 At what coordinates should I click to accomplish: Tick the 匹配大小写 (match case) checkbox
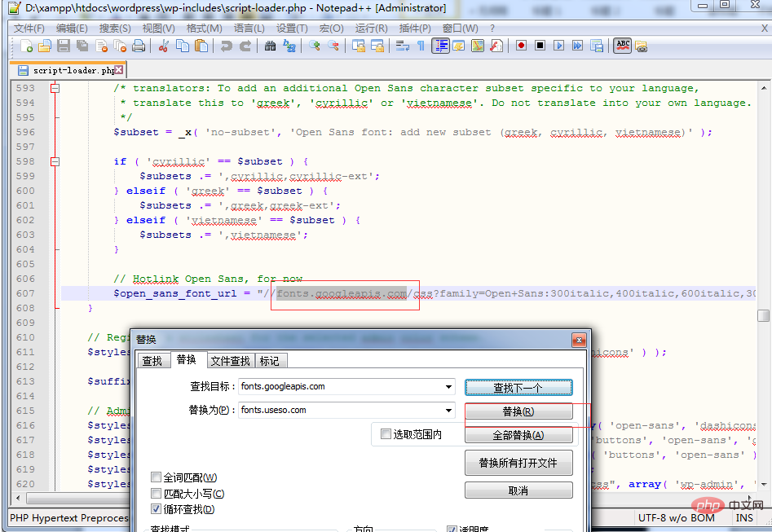click(x=157, y=494)
